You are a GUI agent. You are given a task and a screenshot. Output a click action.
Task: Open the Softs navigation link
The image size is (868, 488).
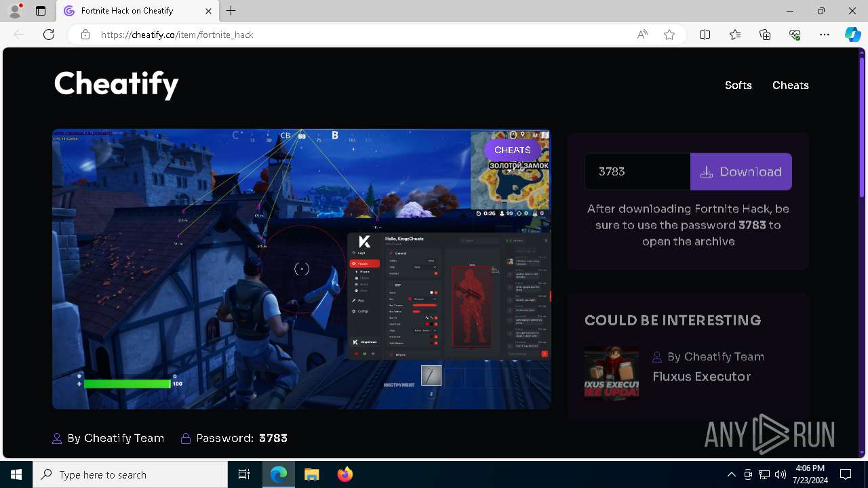tap(738, 85)
